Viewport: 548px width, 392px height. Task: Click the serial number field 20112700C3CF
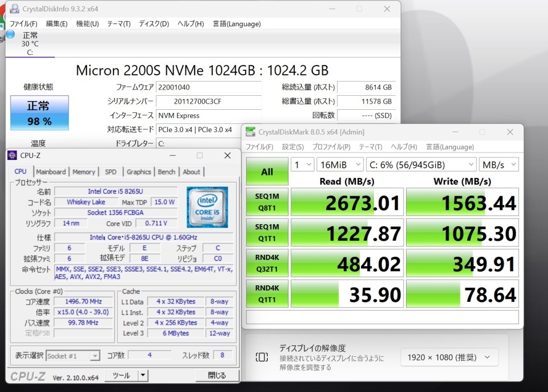tap(209, 101)
